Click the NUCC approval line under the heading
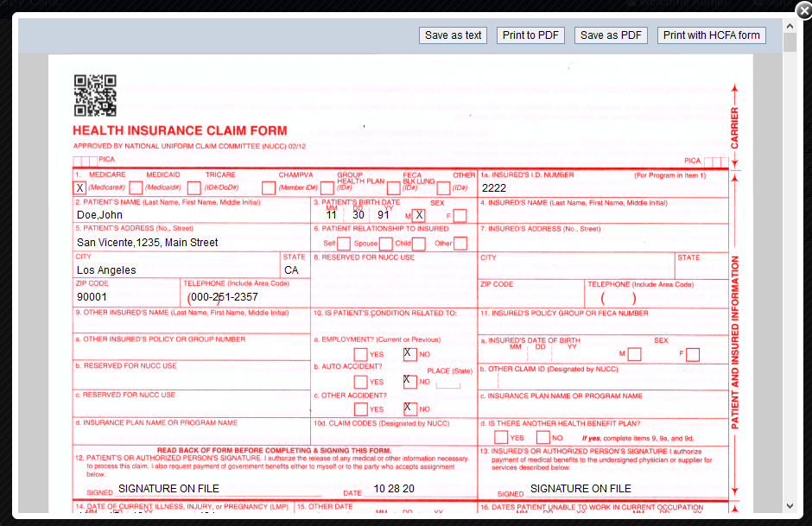Viewport: 812px width, 526px height. 189,147
